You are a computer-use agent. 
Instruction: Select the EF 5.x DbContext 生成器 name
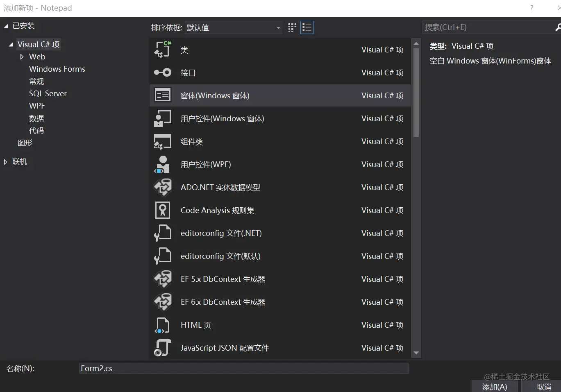pyautogui.click(x=223, y=279)
